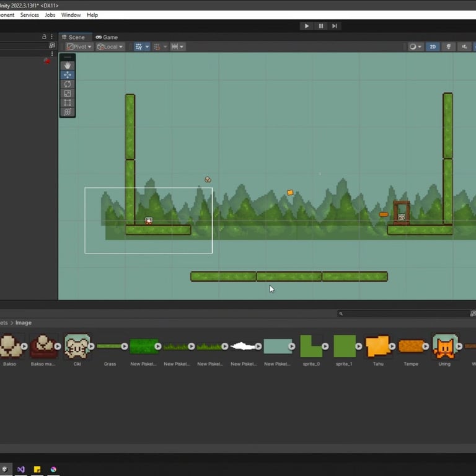
Task: Select the Move tool in Scene toolbar
Action: [x=68, y=74]
